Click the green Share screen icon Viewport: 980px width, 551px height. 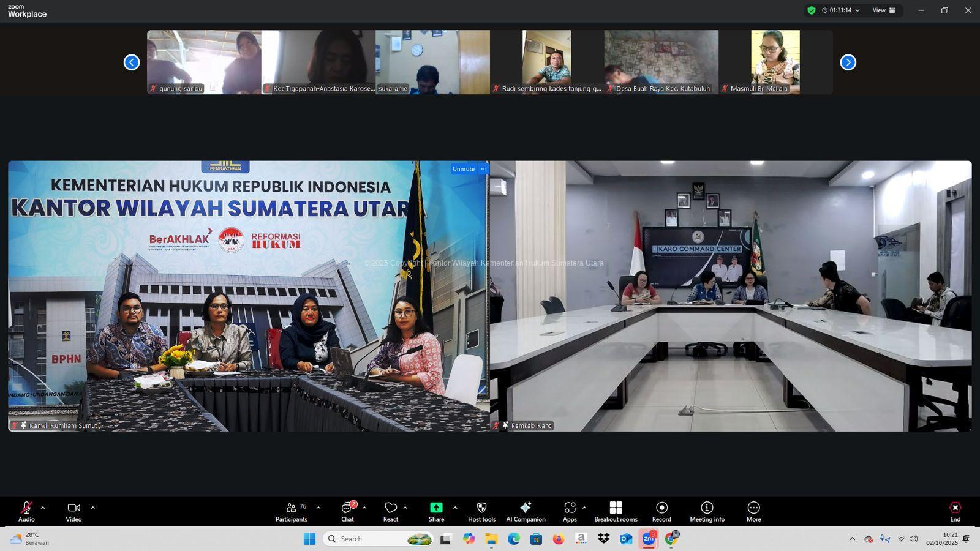436,508
